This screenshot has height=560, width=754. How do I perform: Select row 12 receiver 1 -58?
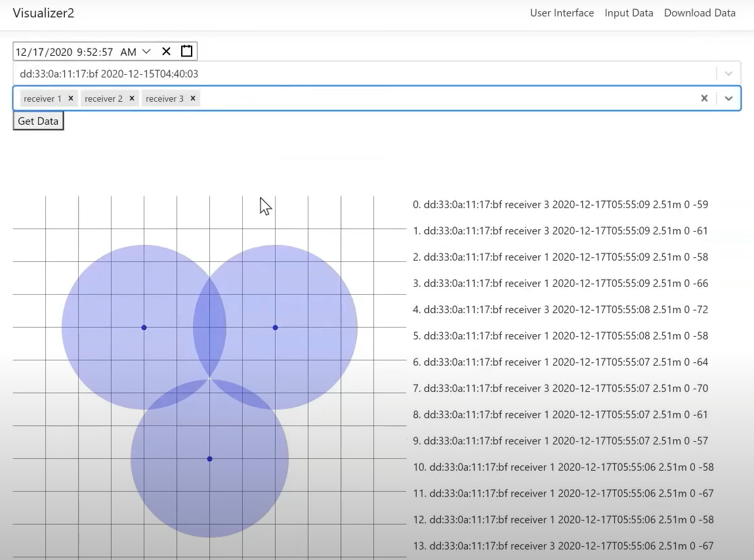click(x=563, y=519)
